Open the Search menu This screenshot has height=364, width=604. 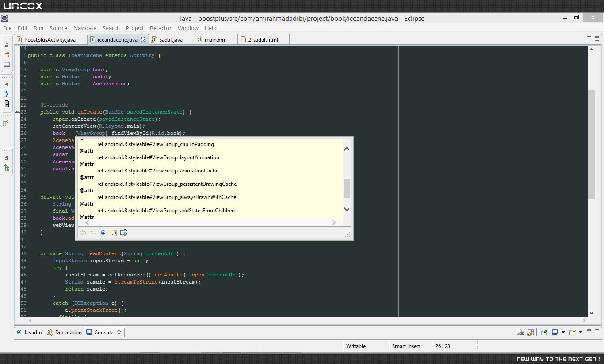click(111, 28)
